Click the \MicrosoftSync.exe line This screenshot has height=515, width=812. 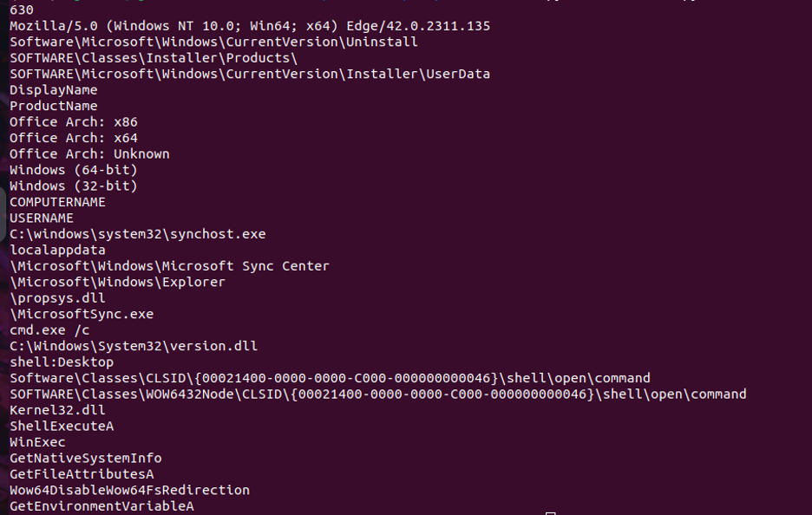[82, 314]
